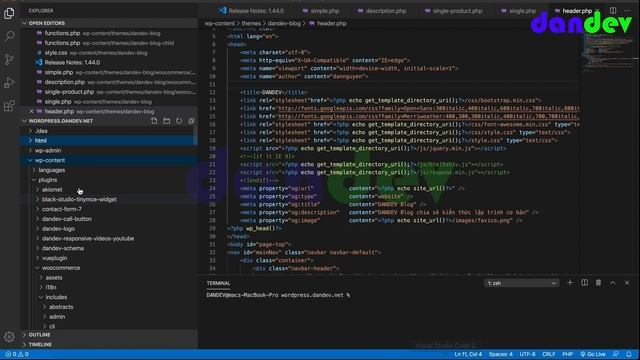Image resolution: width=640 pixels, height=360 pixels.
Task: Collapse the plugins folder
Action: 109,180
